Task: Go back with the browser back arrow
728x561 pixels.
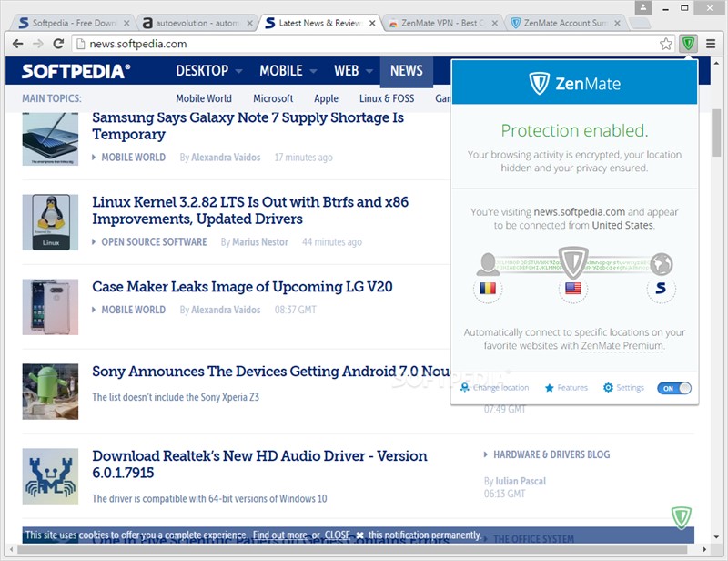Action: [x=17, y=44]
